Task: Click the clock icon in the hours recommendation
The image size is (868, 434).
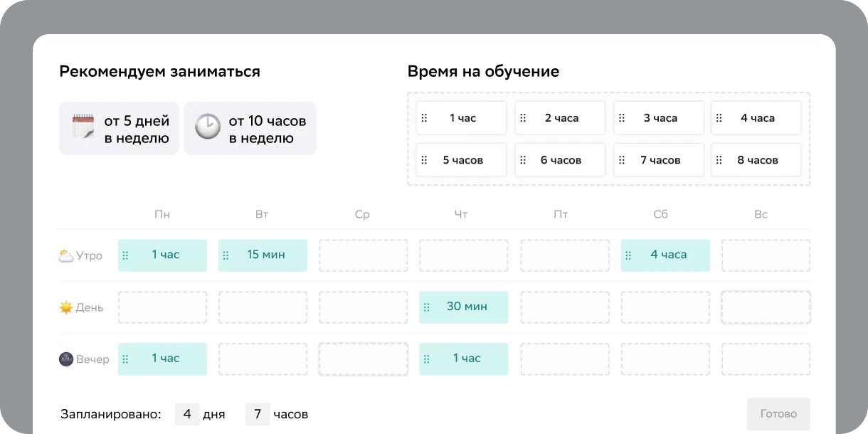Action: pos(208,128)
